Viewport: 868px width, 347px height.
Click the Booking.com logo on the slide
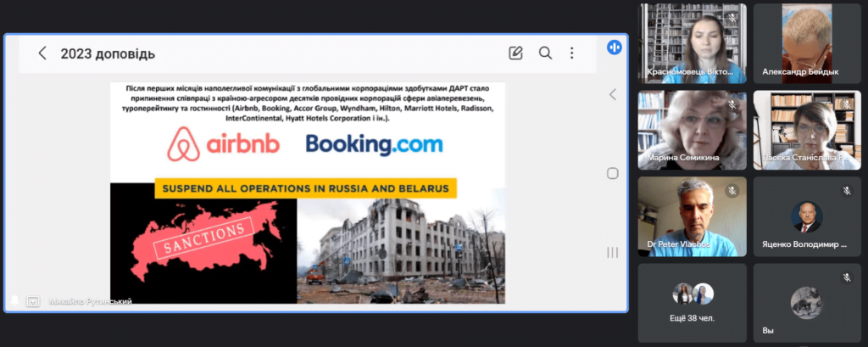click(374, 145)
